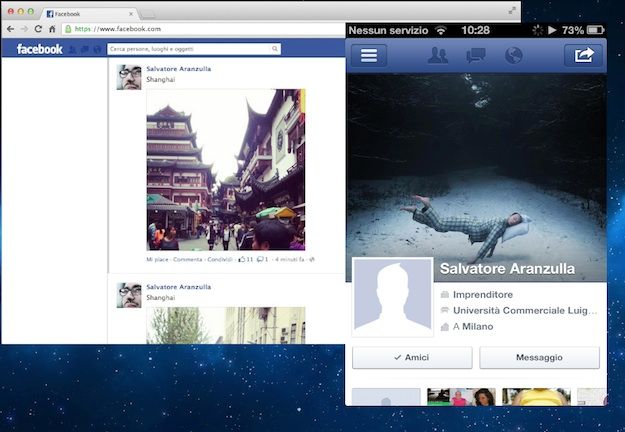625x432 pixels.
Task: Click the browser back arrow
Action: click(11, 29)
